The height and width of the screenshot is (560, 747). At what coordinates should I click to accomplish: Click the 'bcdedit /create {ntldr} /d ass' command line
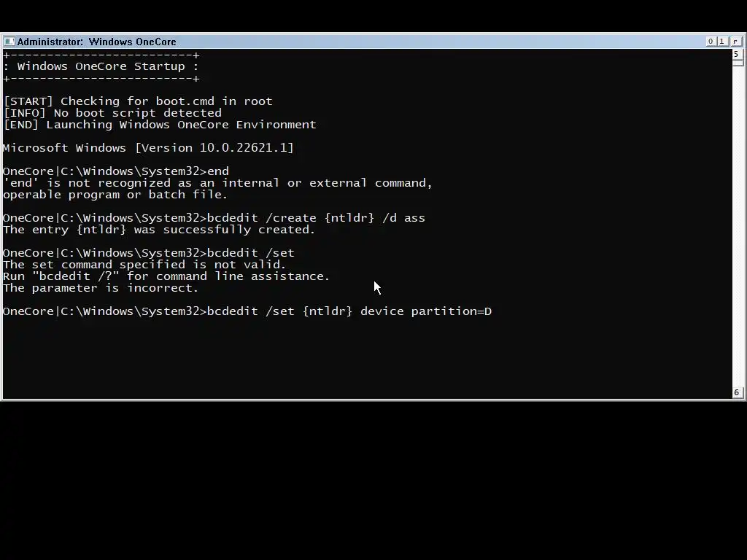point(214,218)
